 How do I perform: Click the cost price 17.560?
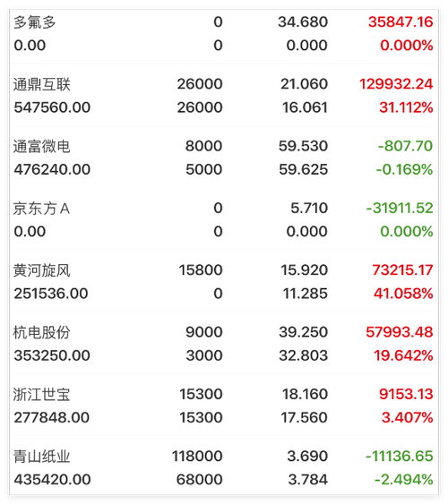pos(304,418)
